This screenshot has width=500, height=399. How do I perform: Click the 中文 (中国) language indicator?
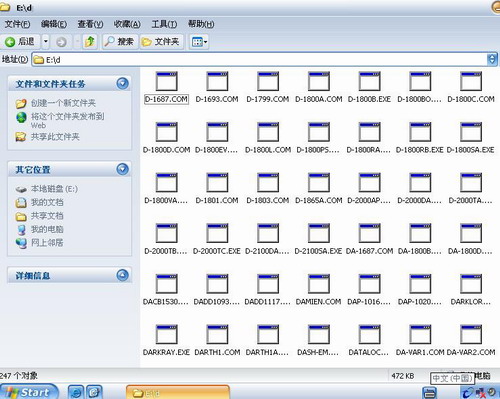tap(452, 378)
